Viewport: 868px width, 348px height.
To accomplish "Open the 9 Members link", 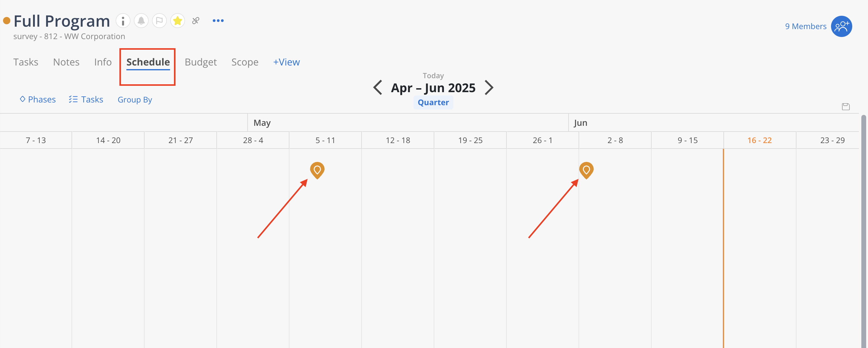I will pyautogui.click(x=805, y=26).
